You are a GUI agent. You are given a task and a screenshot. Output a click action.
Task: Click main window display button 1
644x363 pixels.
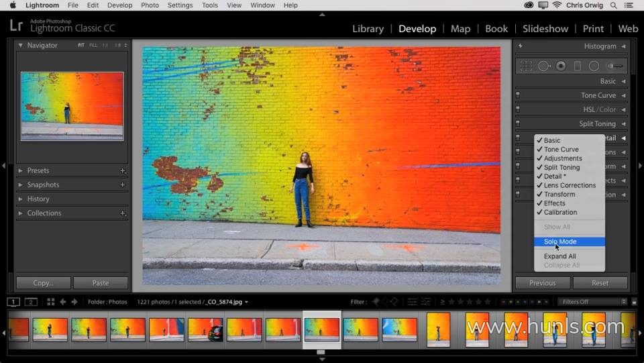point(13,302)
